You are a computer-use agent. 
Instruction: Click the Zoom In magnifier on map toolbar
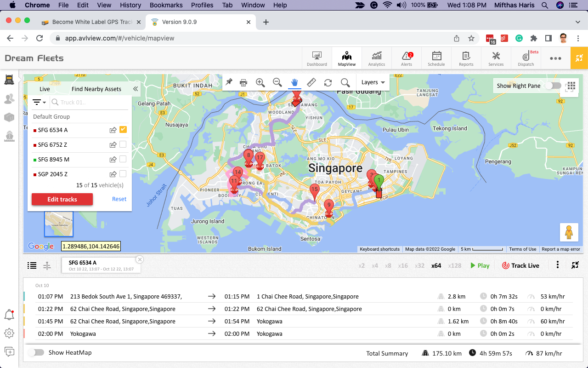click(x=260, y=82)
